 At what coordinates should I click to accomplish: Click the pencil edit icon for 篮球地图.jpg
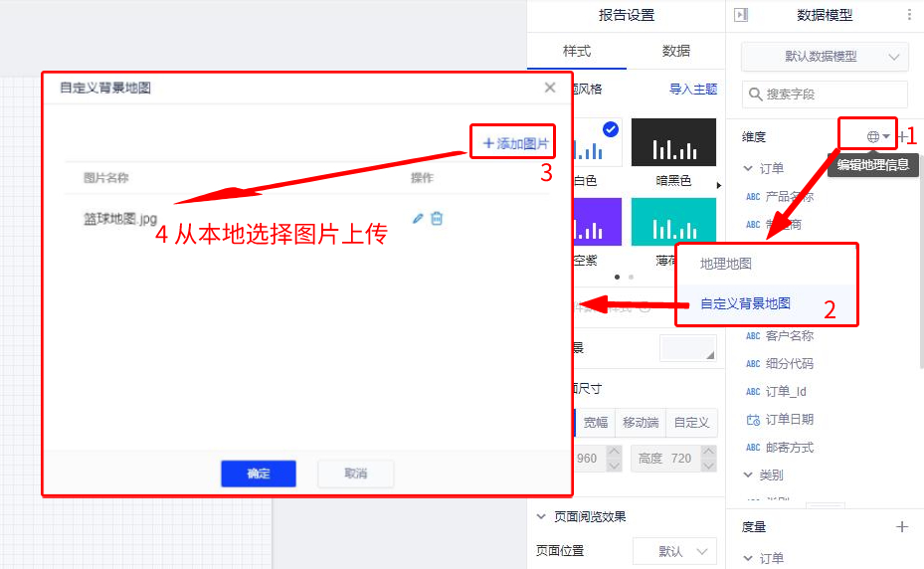[x=418, y=219]
